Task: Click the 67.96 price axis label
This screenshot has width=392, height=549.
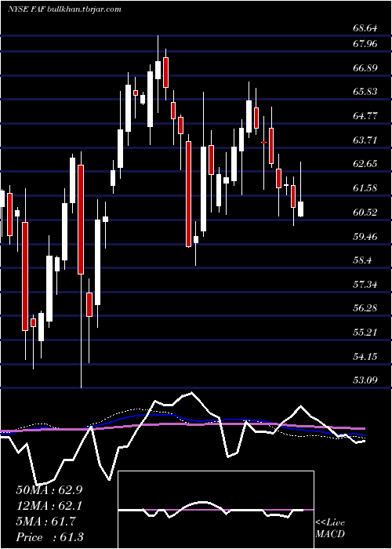Action: [365, 44]
